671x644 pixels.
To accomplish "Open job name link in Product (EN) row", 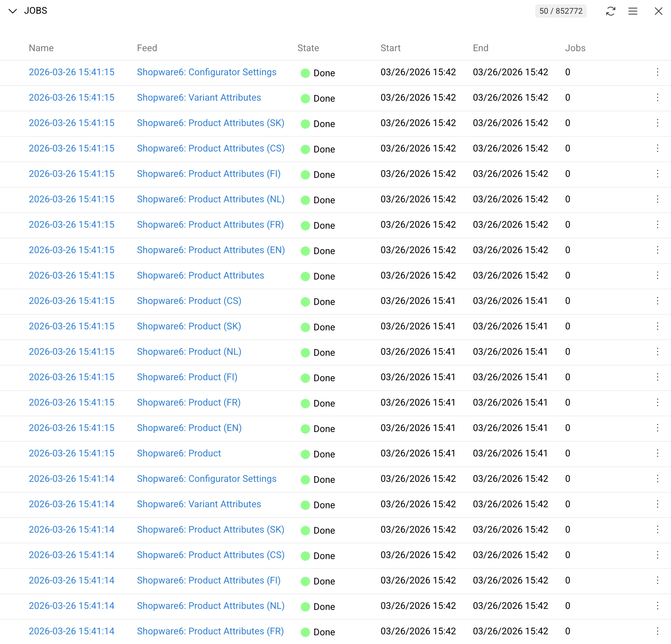I will 72,428.
